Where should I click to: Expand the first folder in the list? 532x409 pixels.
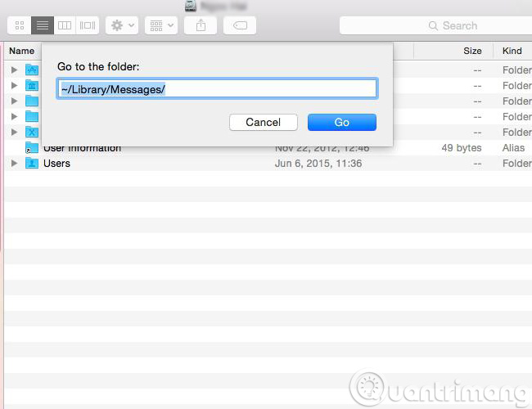14,70
